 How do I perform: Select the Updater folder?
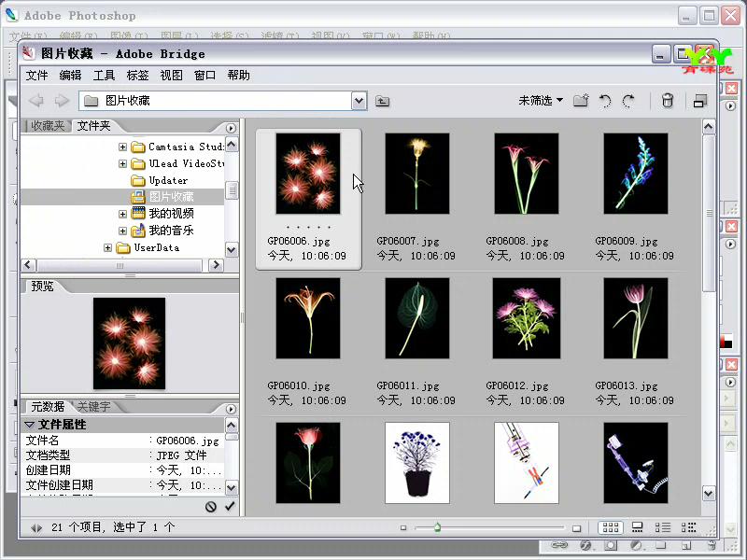click(168, 180)
